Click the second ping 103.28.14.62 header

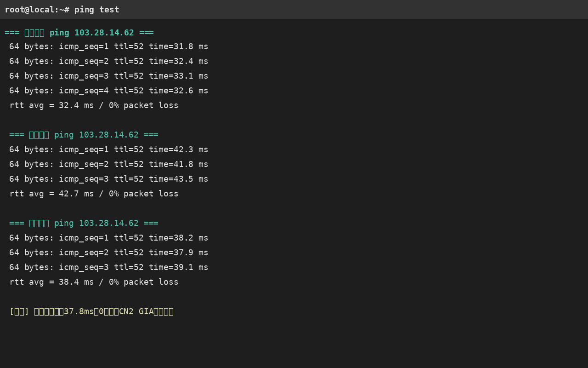coord(84,135)
